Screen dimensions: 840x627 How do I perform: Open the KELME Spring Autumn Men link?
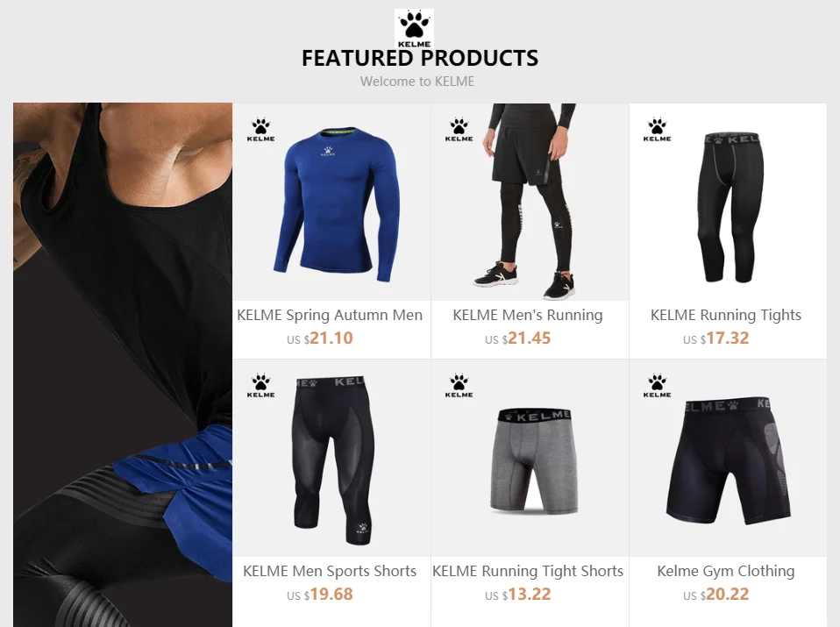[x=330, y=315]
